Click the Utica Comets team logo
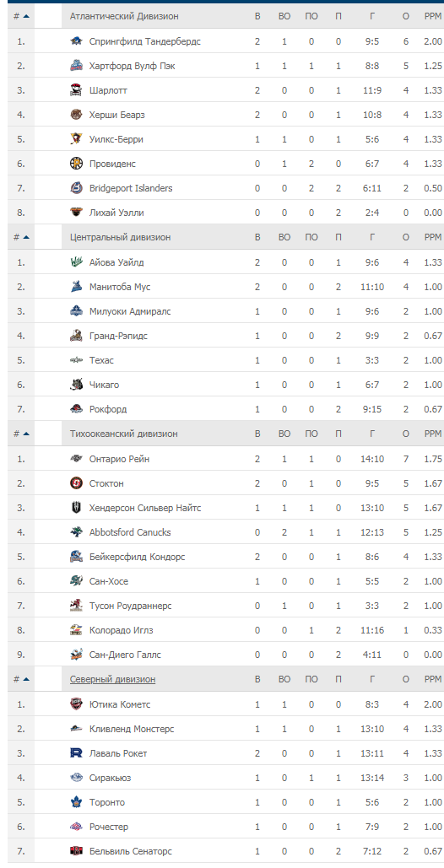This screenshot has width=444, height=868. point(76,704)
